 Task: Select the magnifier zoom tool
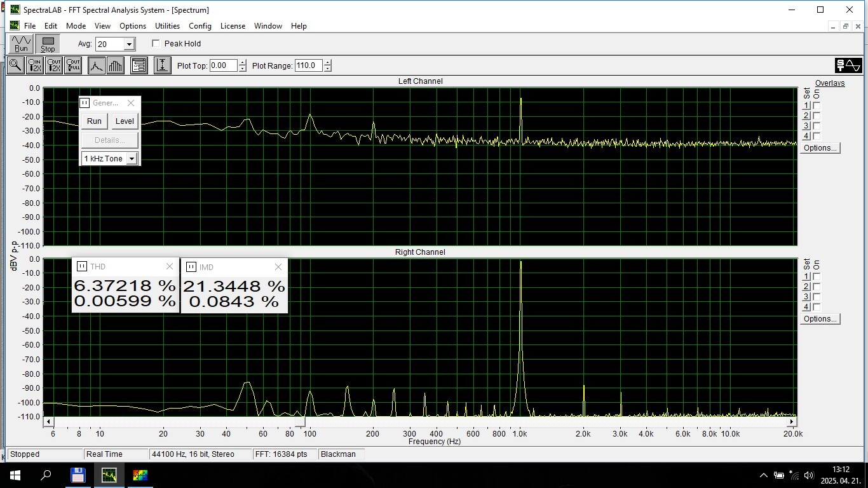pos(15,65)
